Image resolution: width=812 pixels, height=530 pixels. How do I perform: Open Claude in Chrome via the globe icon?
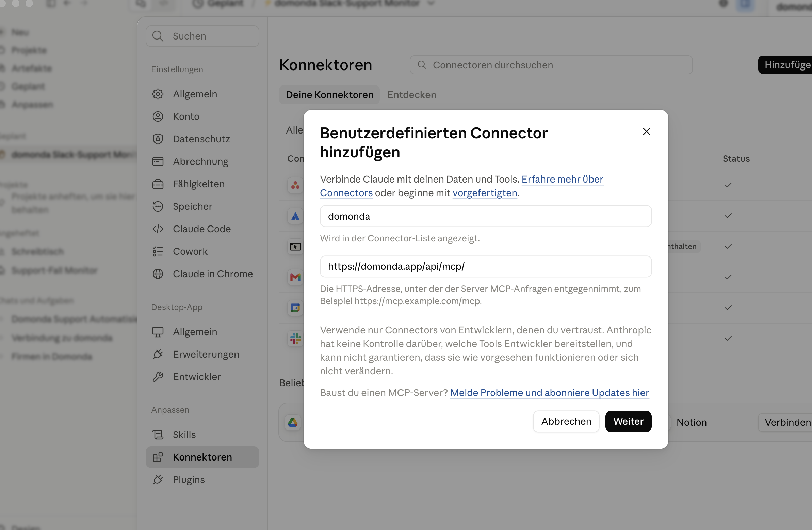coord(158,274)
